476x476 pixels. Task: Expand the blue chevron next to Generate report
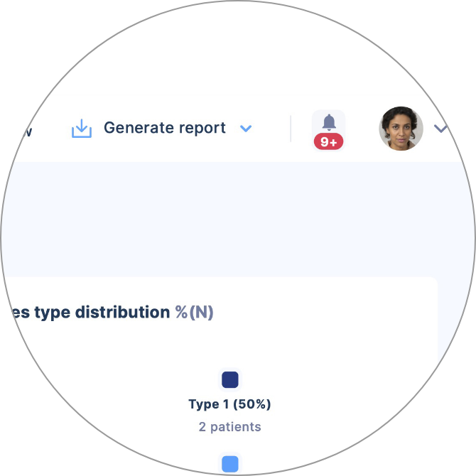pyautogui.click(x=246, y=129)
